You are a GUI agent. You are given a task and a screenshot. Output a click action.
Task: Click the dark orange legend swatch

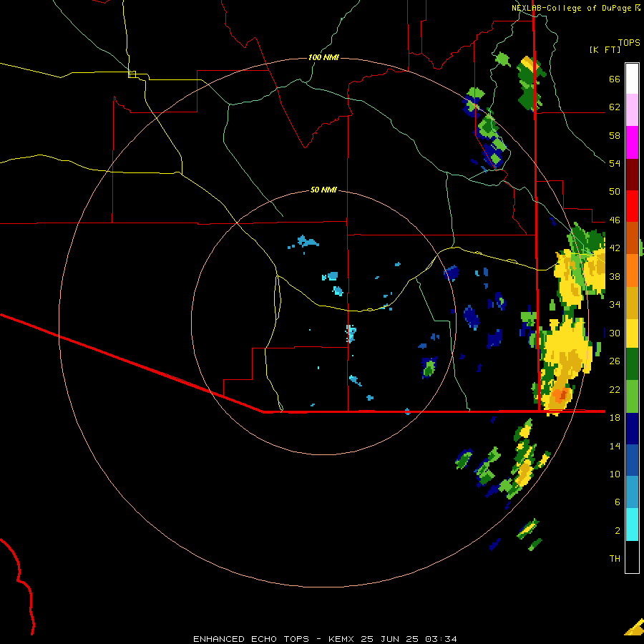click(632, 238)
